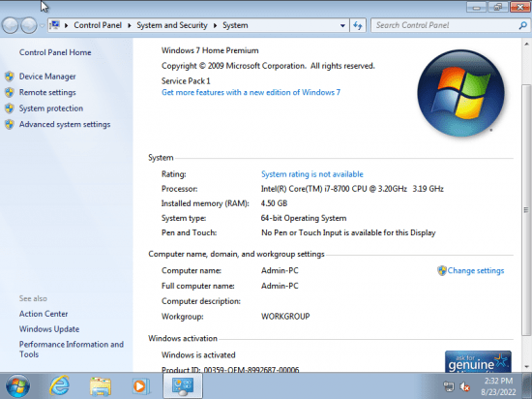Click the scrollbar up arrow

(526, 44)
